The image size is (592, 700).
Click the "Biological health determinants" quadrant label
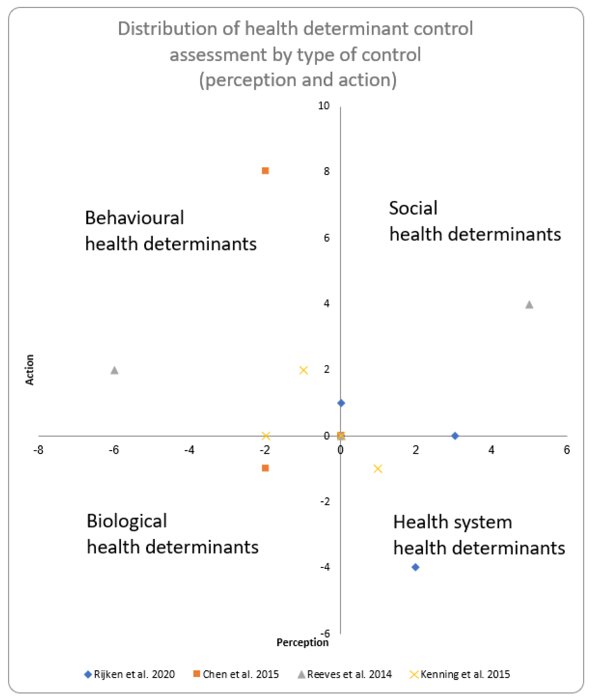pos(172,534)
